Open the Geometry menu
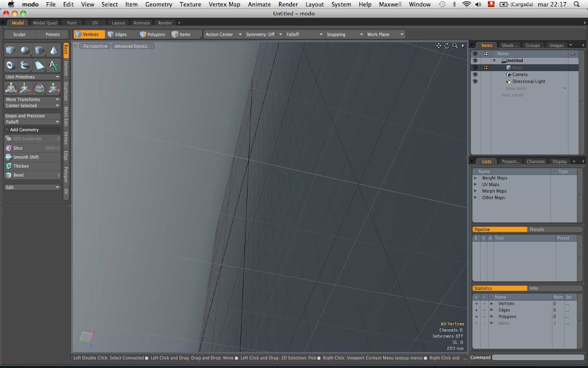This screenshot has width=588, height=368. (x=159, y=5)
